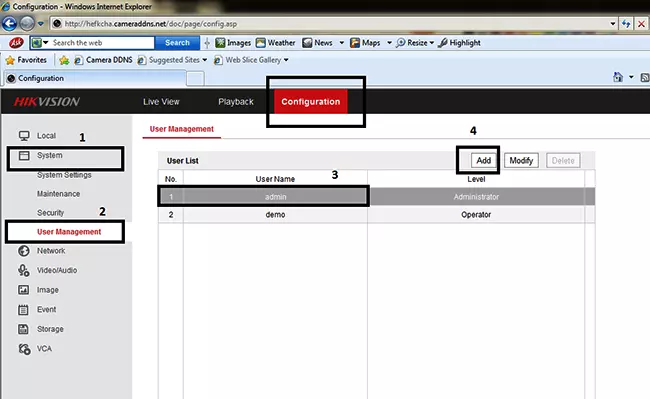Click Add to create a user
Image resolution: width=650 pixels, height=399 pixels.
483,160
